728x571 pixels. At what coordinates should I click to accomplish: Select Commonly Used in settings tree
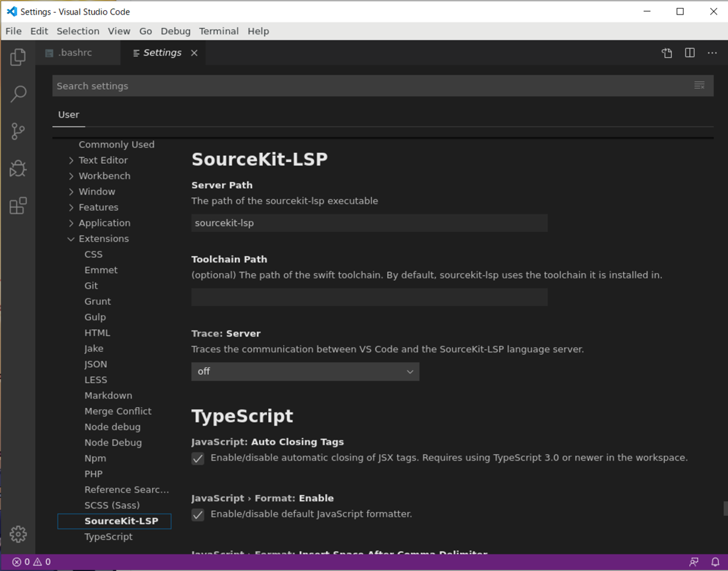coord(116,144)
